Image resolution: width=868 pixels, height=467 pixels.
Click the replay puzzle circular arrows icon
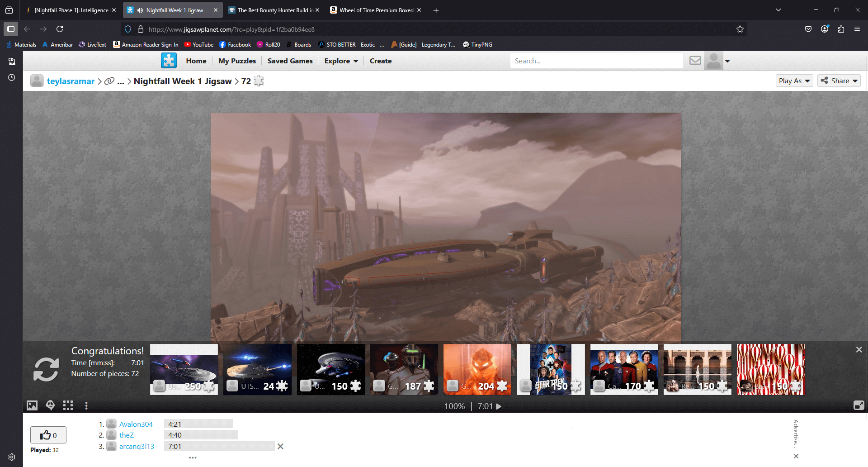[x=46, y=369]
